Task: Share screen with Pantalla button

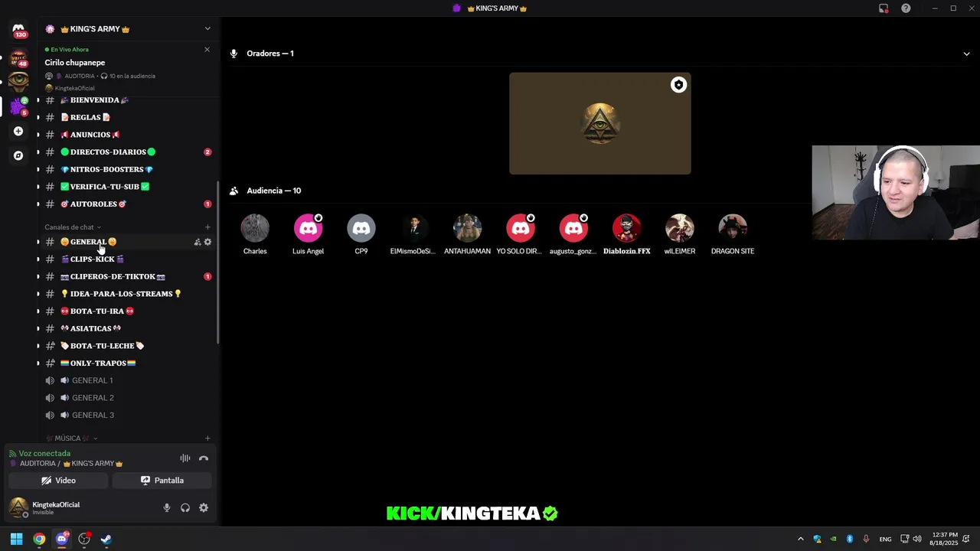Action: [x=162, y=481]
